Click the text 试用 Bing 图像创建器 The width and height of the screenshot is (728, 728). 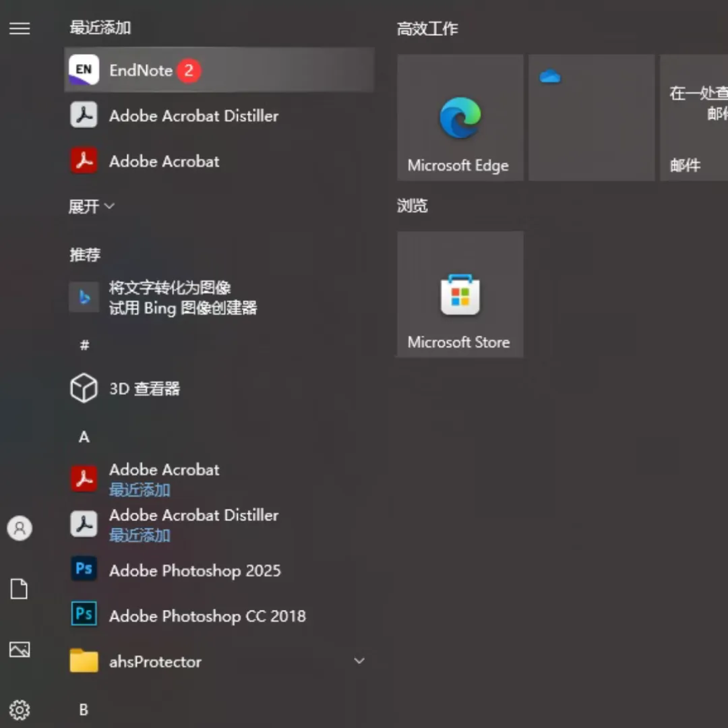[x=183, y=308]
